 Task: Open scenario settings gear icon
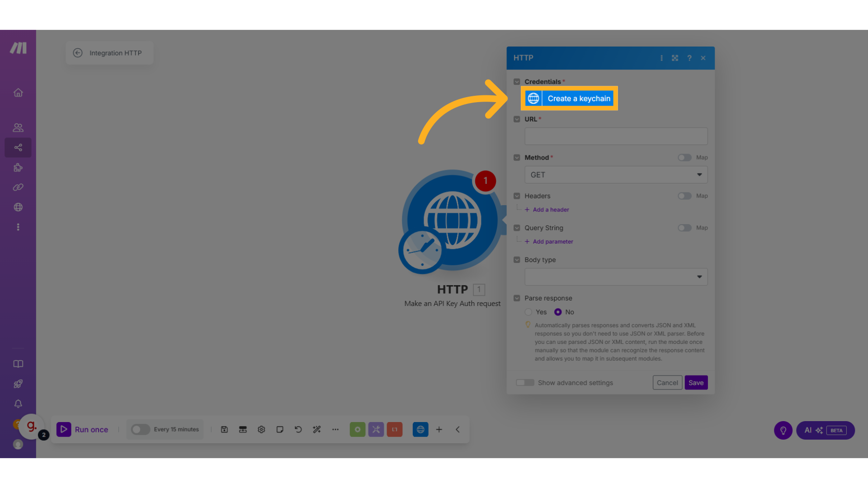coord(261,430)
